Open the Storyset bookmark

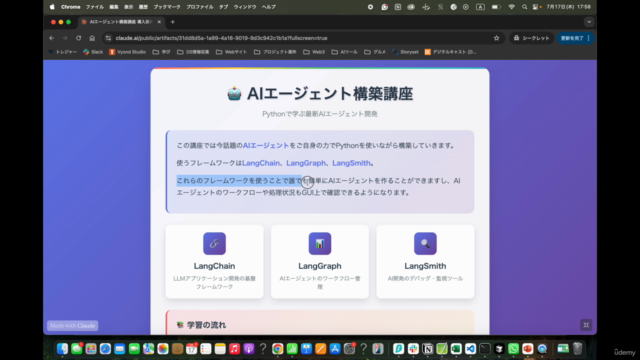click(x=405, y=52)
